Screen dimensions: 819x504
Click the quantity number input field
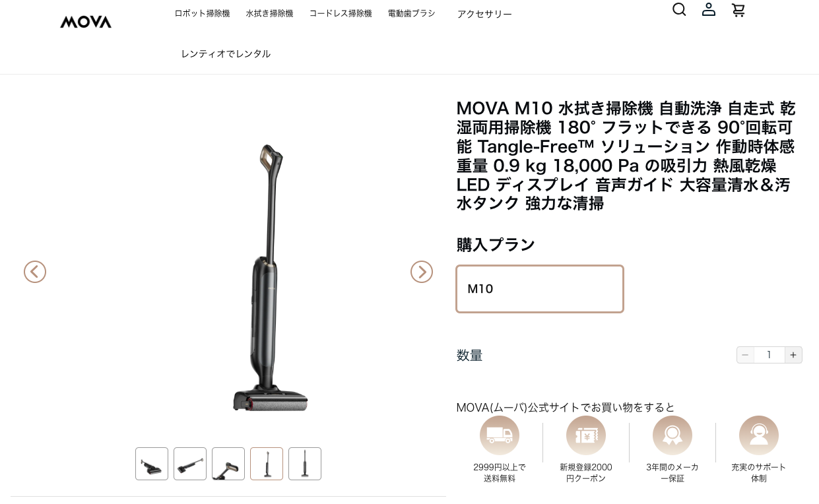769,355
